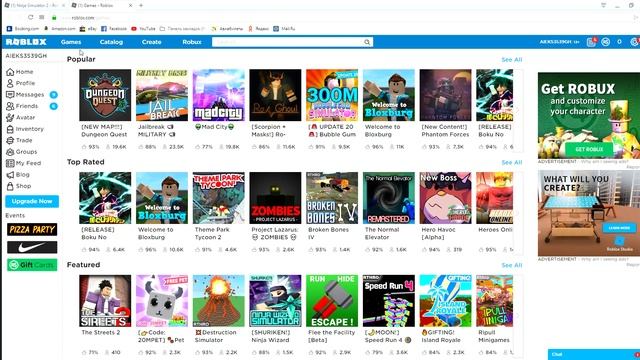
Task: Open settings gear in top bar
Action: (x=634, y=42)
